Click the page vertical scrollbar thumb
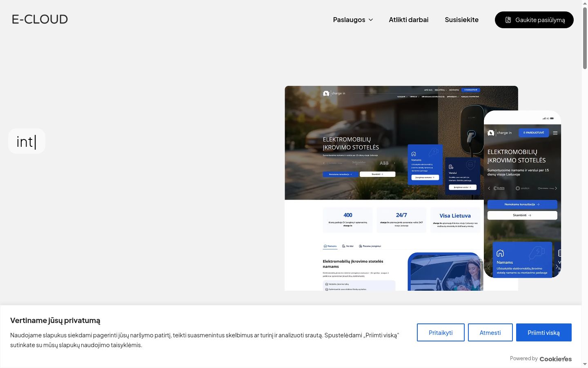The height and width of the screenshot is (368, 588). [x=585, y=38]
